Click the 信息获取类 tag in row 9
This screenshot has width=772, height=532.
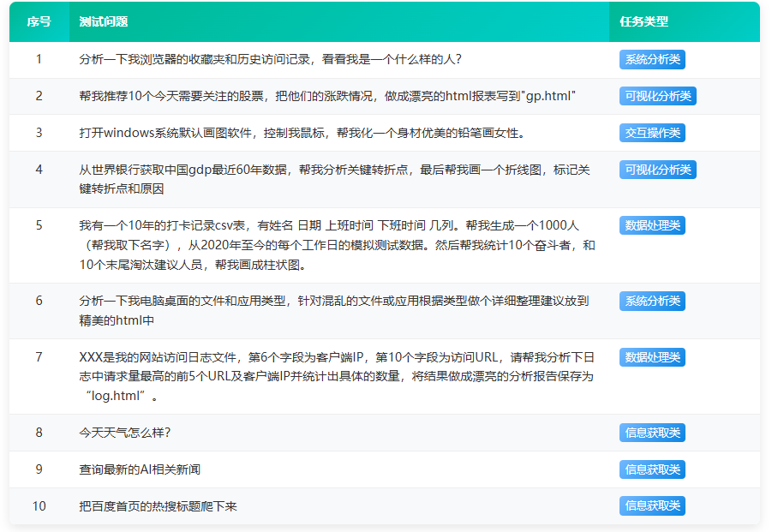(652, 469)
